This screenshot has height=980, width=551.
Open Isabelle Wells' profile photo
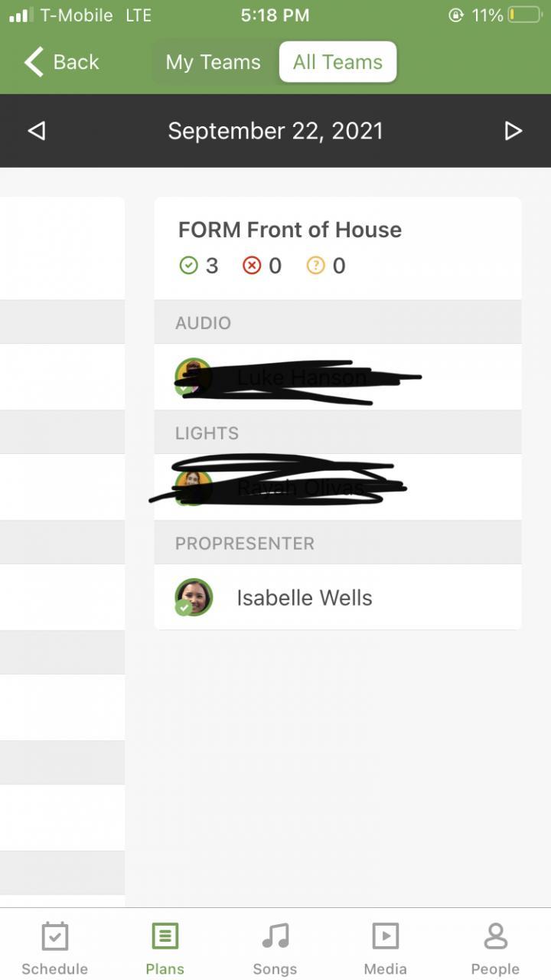click(x=194, y=597)
